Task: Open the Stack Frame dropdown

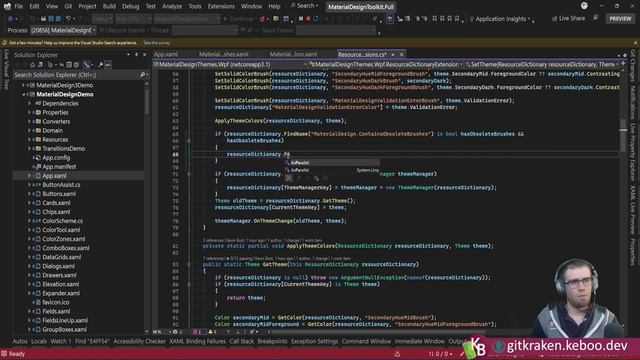Action: pyautogui.click(x=336, y=30)
